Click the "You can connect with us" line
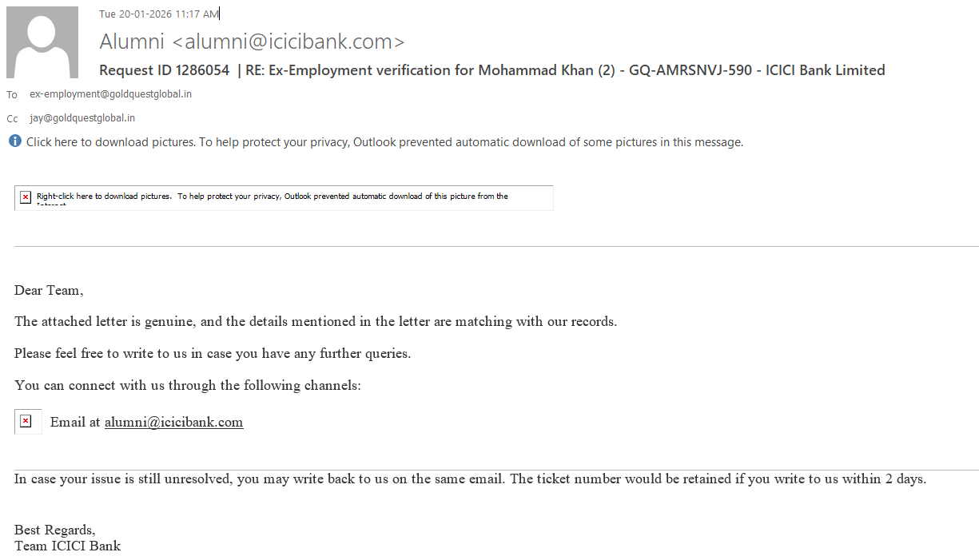 [187, 385]
